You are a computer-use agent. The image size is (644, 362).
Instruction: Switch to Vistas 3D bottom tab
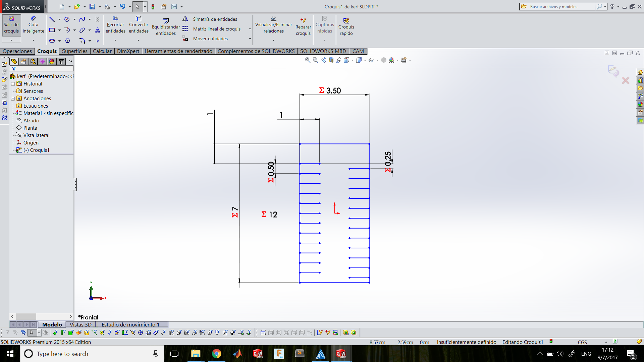tap(80, 324)
